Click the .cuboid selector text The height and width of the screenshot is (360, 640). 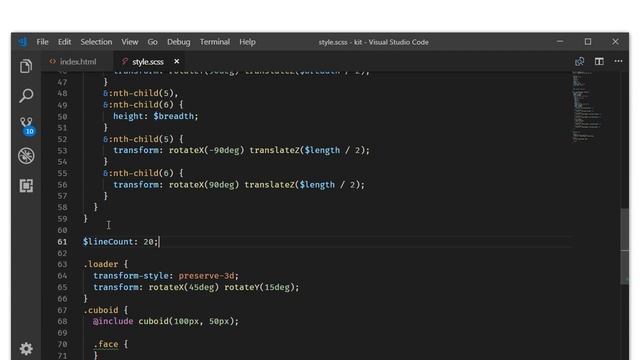[x=100, y=310]
